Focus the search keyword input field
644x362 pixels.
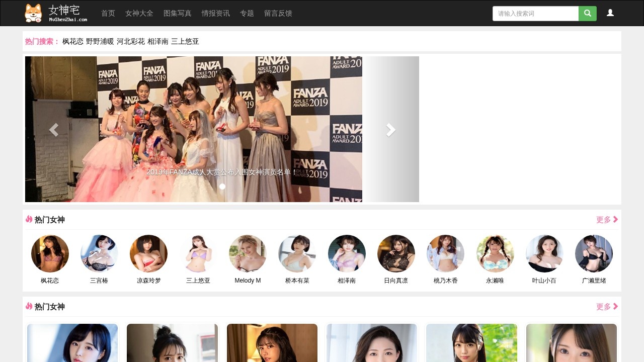(x=535, y=14)
